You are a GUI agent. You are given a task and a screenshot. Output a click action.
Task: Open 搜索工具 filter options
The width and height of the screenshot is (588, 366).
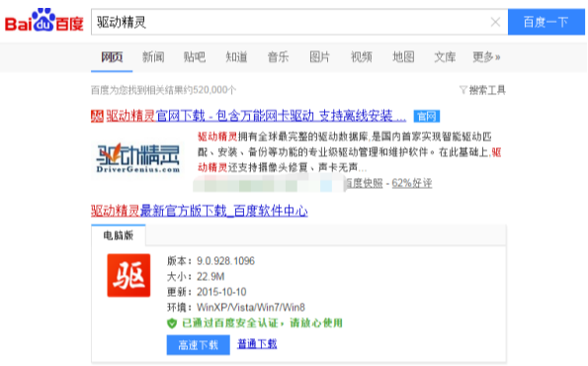[487, 90]
